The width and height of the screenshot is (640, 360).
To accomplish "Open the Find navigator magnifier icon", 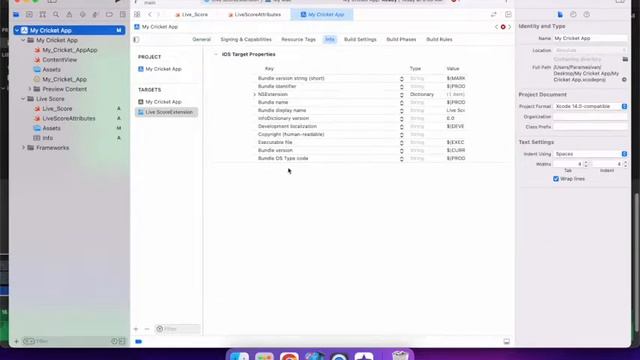I will click(56, 14).
